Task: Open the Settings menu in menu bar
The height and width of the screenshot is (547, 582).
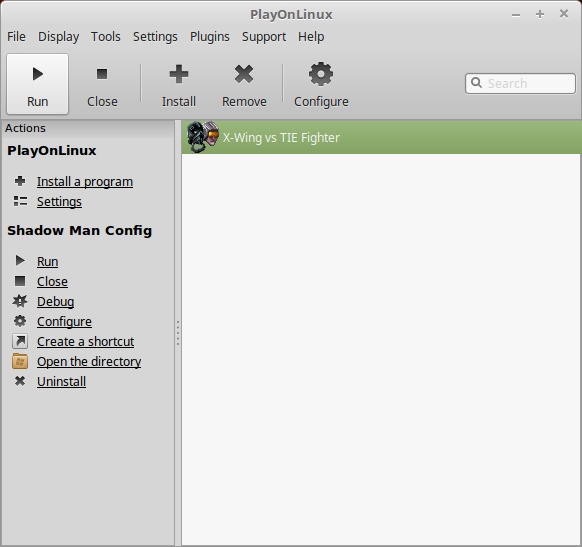Action: click(x=155, y=37)
